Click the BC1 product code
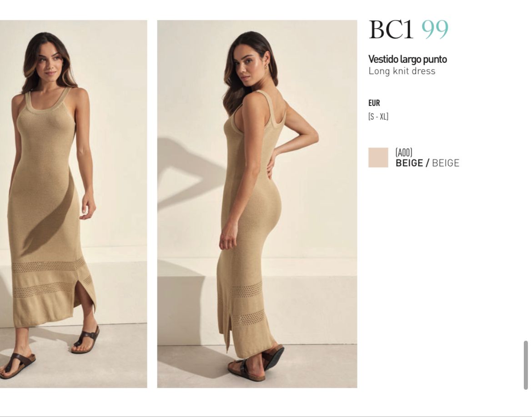 (x=391, y=30)
